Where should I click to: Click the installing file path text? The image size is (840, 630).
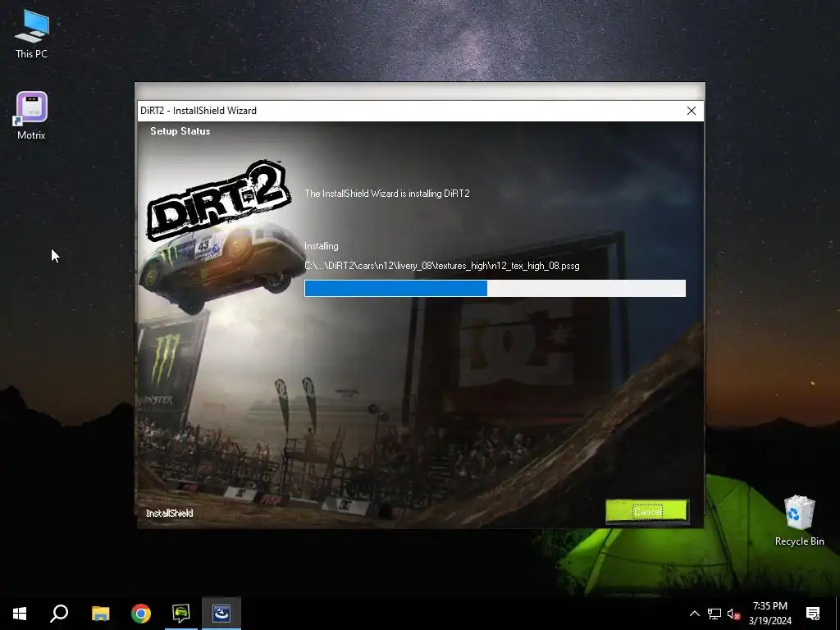coord(442,266)
